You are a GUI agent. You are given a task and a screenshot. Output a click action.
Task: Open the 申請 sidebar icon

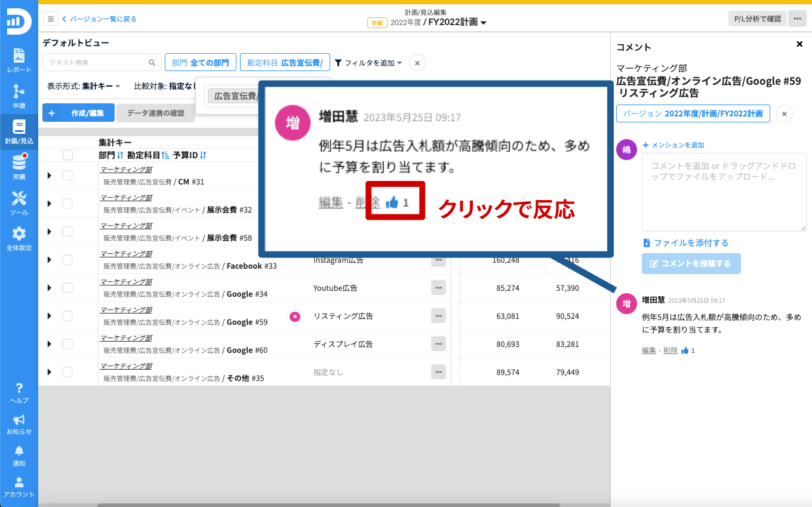(x=19, y=96)
